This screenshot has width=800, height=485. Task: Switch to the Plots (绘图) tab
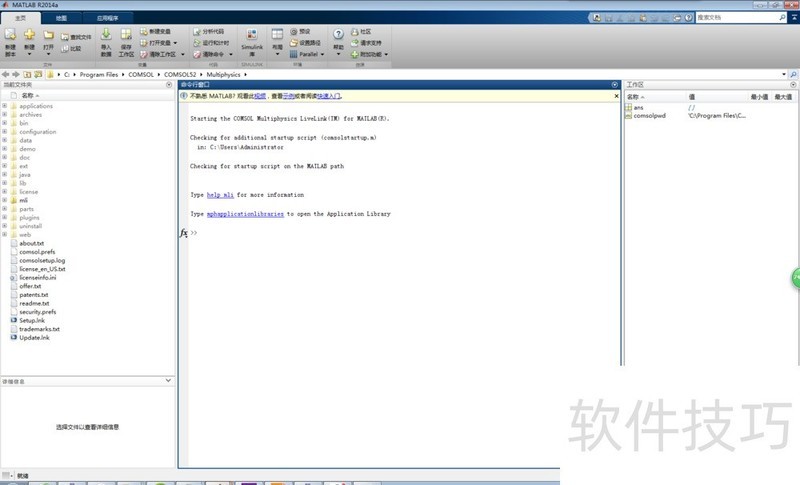[x=61, y=18]
